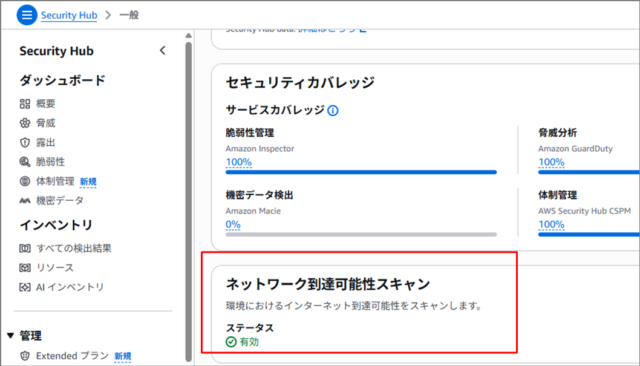Click the サービスカバレッジ info icon
This screenshot has width=640, height=366.
(x=333, y=111)
